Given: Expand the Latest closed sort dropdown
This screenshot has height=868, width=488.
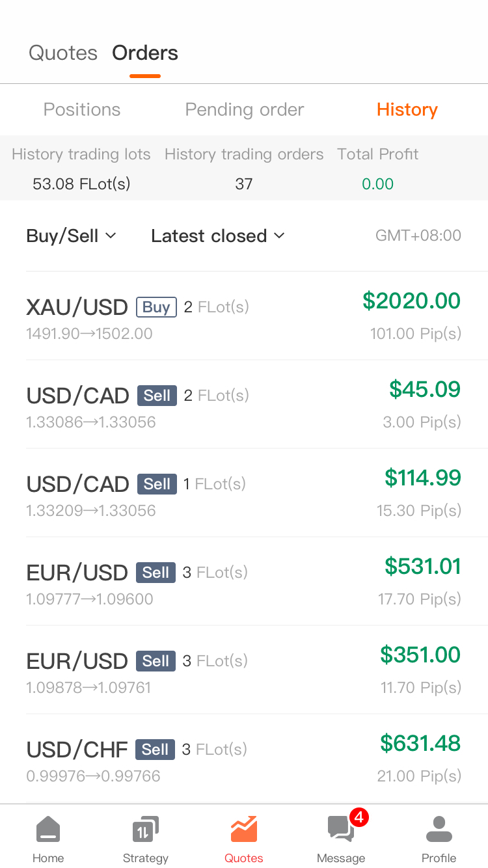Looking at the screenshot, I should tap(218, 236).
